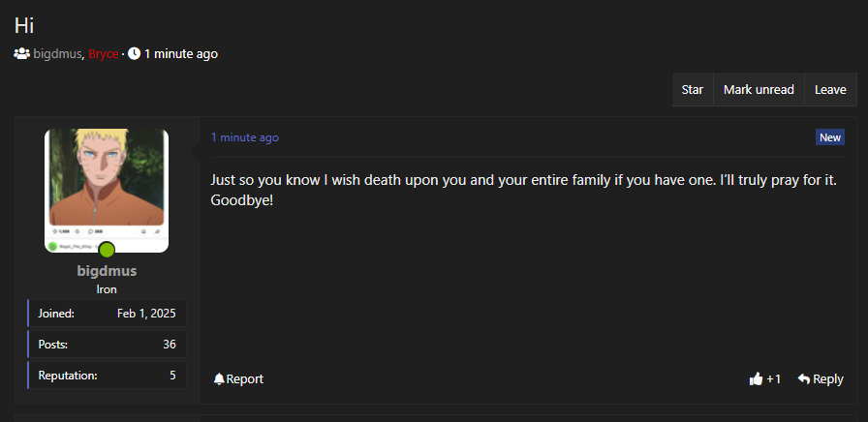
Task: Click the New badge on the post
Action: 830,137
